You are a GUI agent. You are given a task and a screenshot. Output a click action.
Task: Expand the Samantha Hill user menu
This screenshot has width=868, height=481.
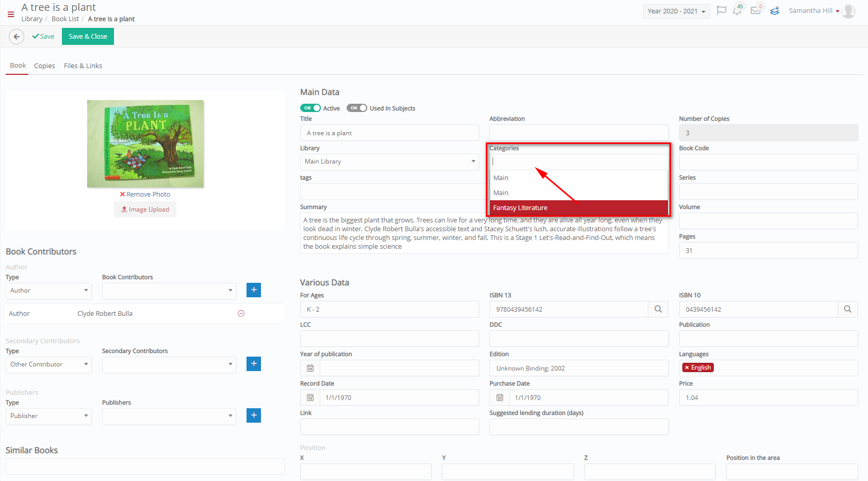coord(814,11)
